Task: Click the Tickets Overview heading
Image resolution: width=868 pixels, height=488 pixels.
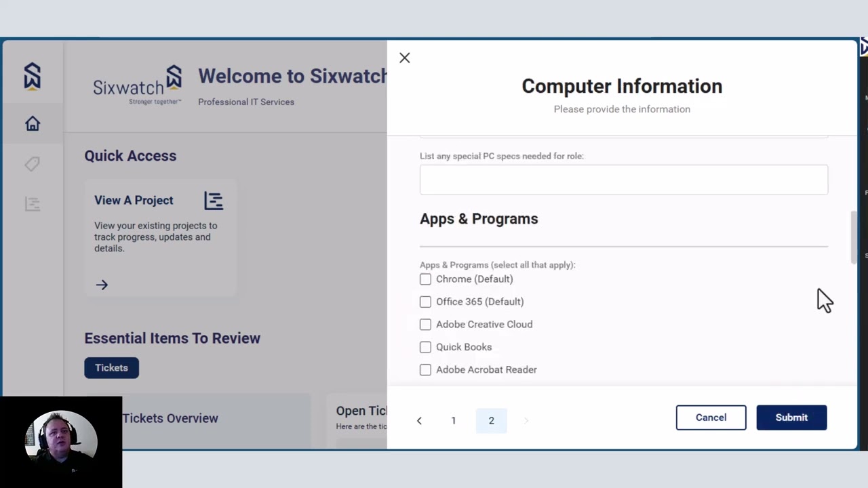Action: click(x=170, y=418)
